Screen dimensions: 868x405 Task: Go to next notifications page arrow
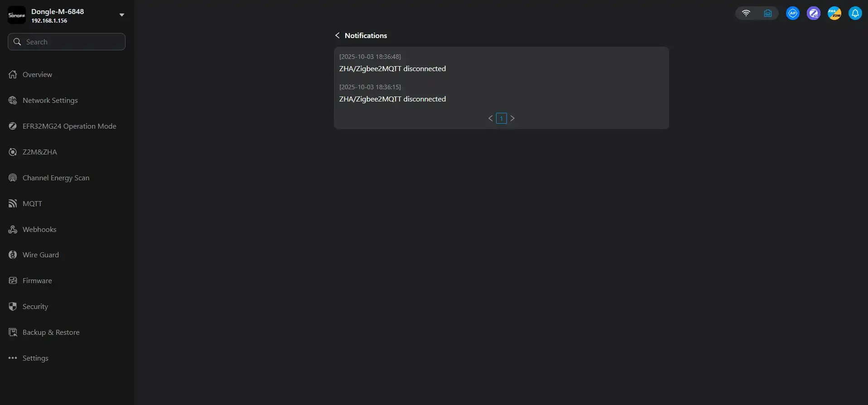(512, 118)
